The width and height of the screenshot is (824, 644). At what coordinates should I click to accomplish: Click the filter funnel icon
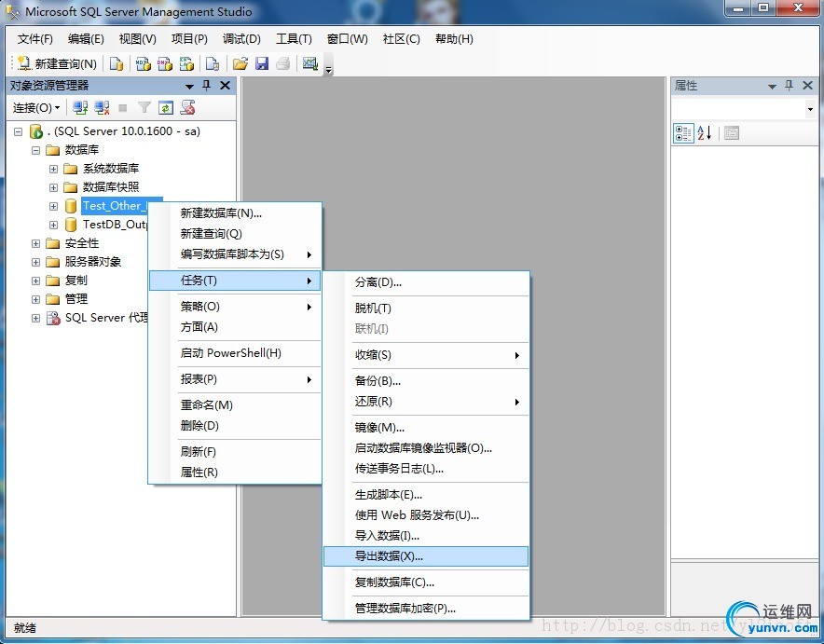(x=144, y=108)
